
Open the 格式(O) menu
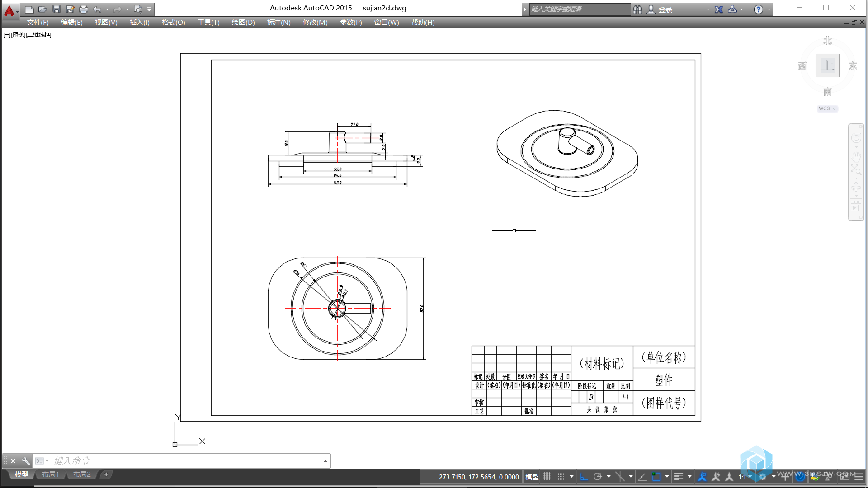coord(174,23)
